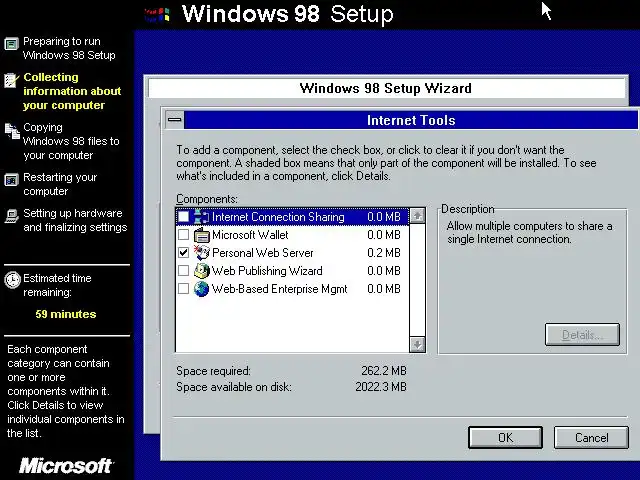Click the components list scroll up arrow
The width and height of the screenshot is (640, 480).
pyautogui.click(x=417, y=216)
